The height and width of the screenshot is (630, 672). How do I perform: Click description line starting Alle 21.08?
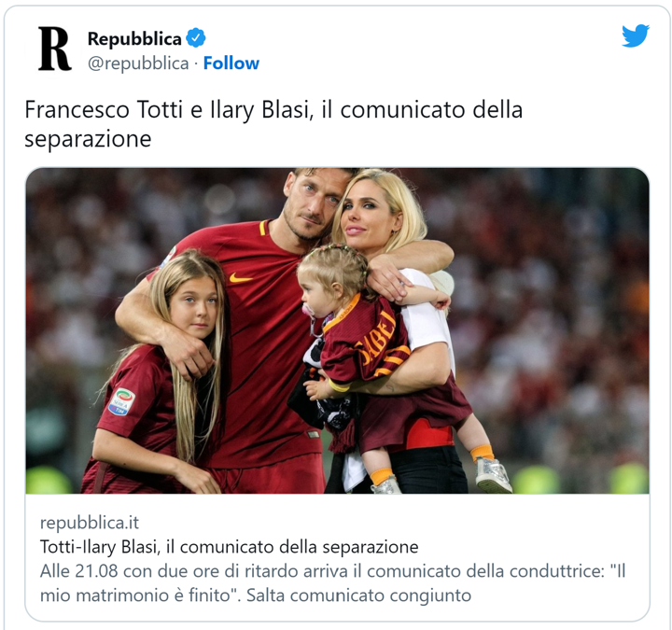point(332,571)
